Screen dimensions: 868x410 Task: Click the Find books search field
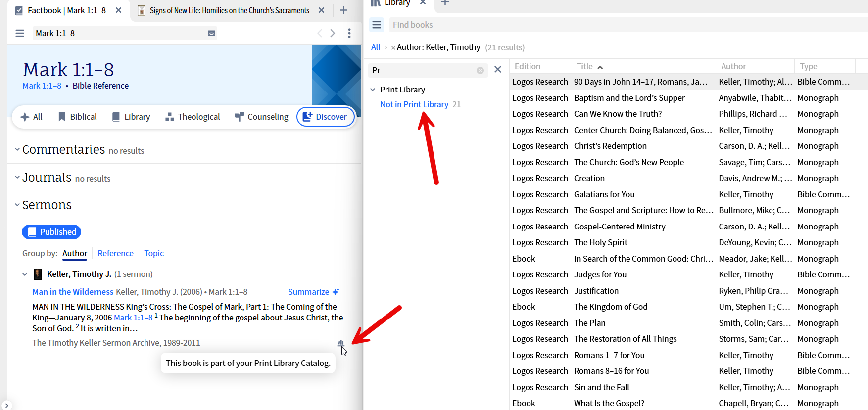coord(627,25)
